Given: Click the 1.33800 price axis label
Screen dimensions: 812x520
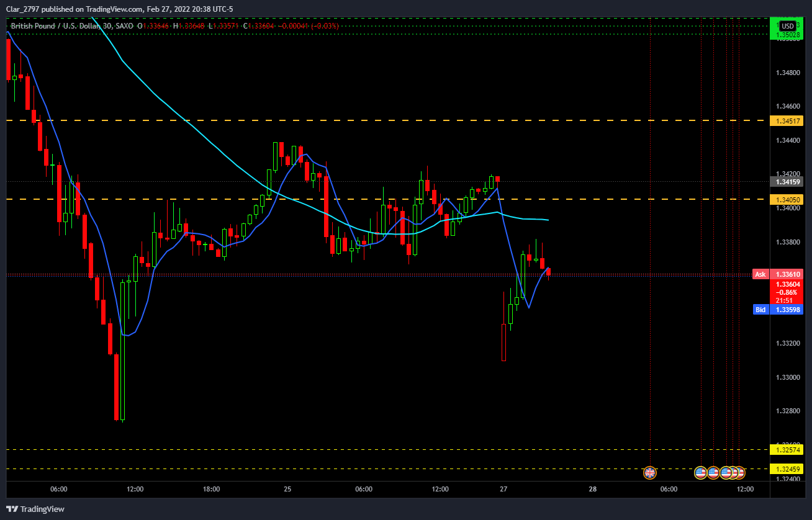Looking at the screenshot, I should coord(787,242).
